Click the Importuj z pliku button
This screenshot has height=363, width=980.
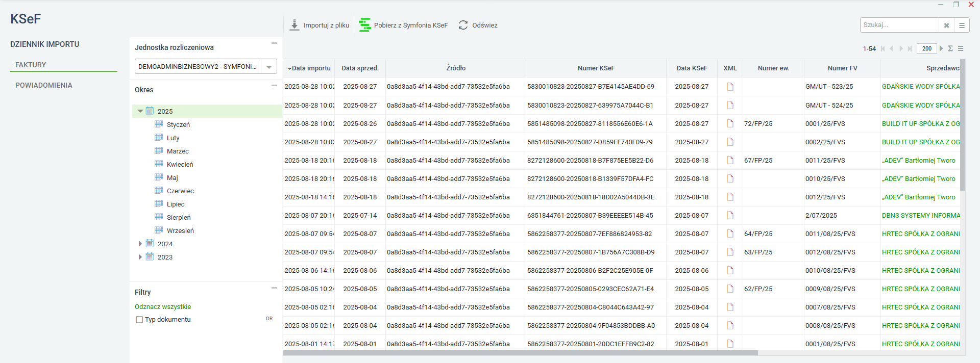(x=320, y=25)
